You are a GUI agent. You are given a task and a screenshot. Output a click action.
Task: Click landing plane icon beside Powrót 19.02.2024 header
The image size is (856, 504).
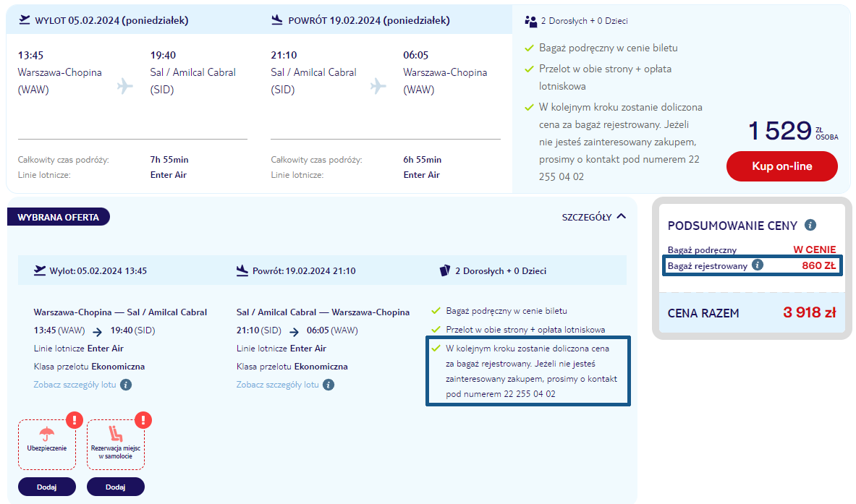tap(277, 20)
